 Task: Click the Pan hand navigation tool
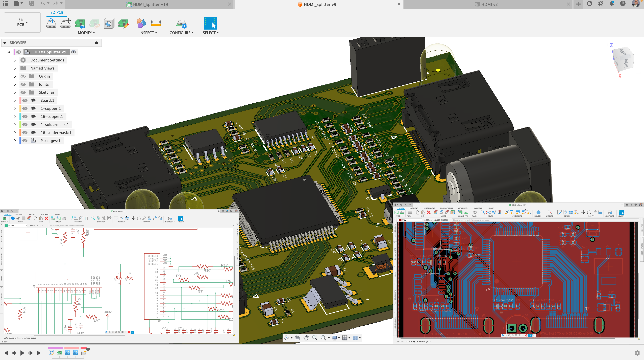click(306, 338)
